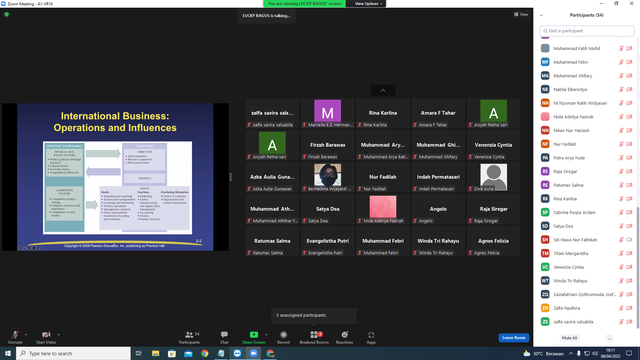This screenshot has width=640, height=360.
Task: Open the Zoom icon on taskbar
Action: [x=253, y=353]
